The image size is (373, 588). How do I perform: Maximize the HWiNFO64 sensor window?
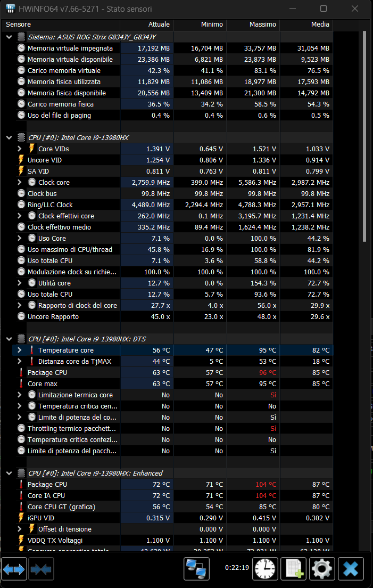coord(323,9)
